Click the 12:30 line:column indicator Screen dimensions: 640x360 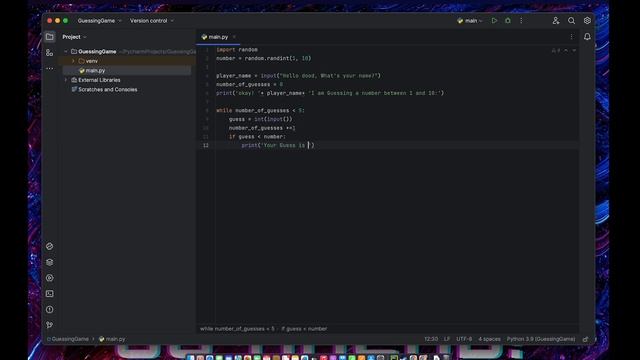tap(431, 339)
